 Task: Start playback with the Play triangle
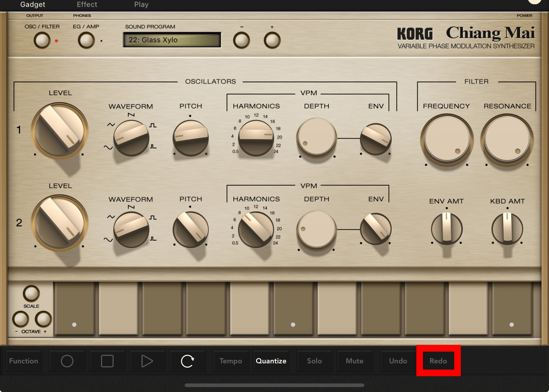[147, 361]
